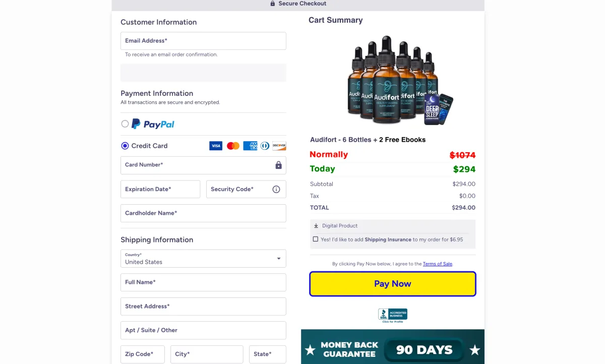Click the Discover card icon

(x=279, y=146)
